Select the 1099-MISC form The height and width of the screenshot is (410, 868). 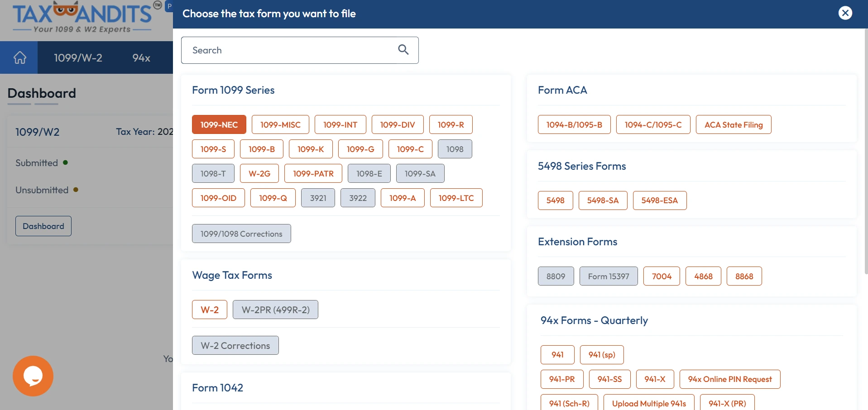point(280,124)
